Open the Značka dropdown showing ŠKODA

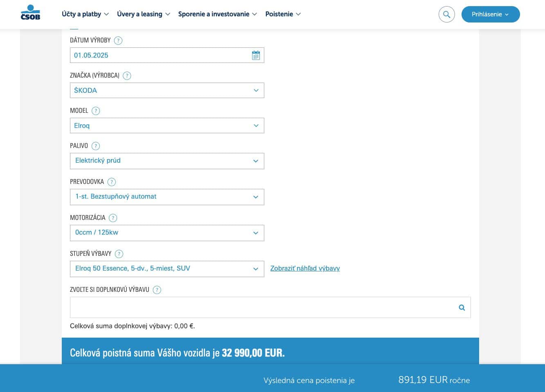coord(167,90)
